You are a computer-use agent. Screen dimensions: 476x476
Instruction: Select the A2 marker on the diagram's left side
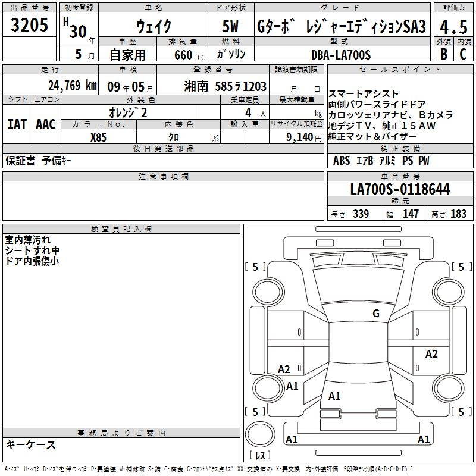click(284, 369)
